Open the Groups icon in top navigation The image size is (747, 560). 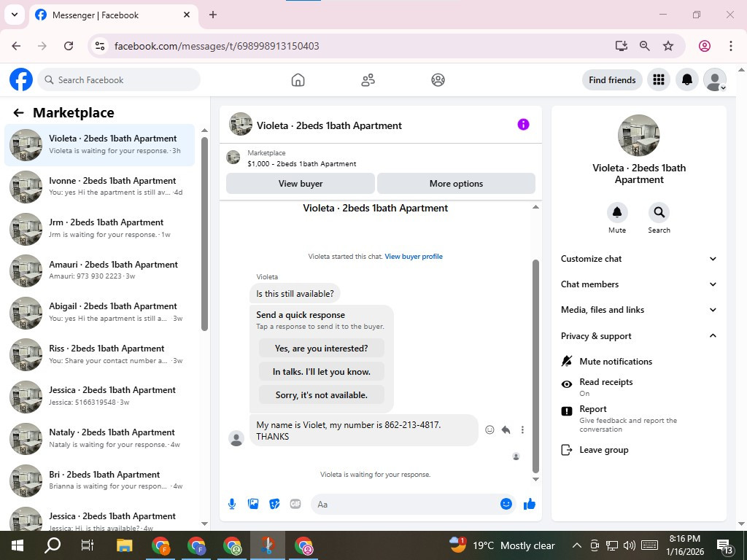tap(438, 80)
